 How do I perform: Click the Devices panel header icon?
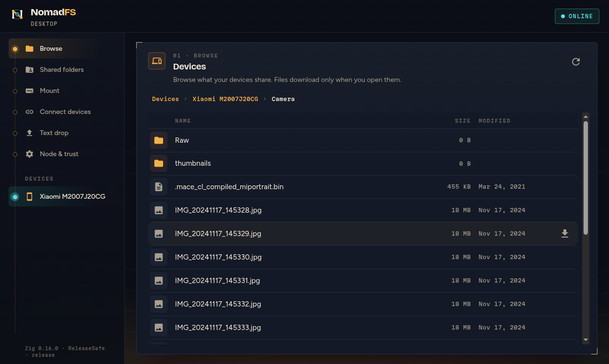pyautogui.click(x=157, y=61)
